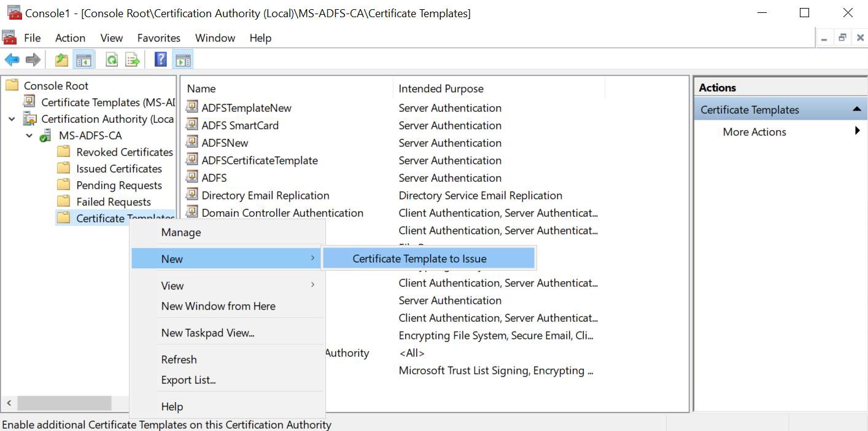Click the Console Root folder icon
This screenshot has width=868, height=431.
coord(12,85)
